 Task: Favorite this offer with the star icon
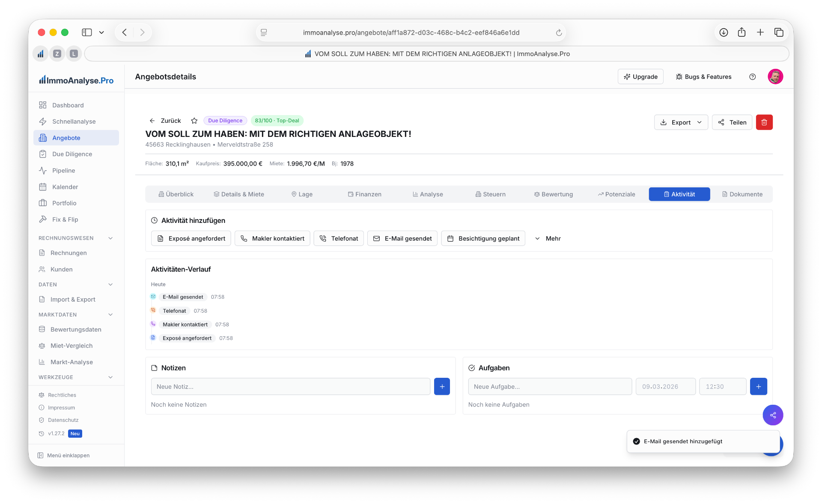click(x=194, y=121)
